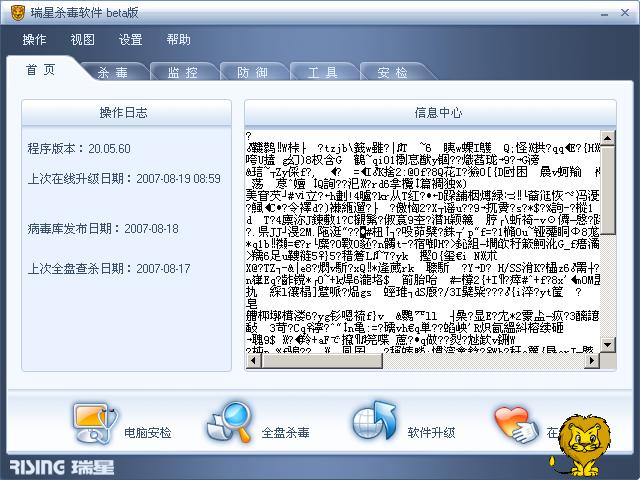Click the info center scroll up arrow

(x=608, y=138)
